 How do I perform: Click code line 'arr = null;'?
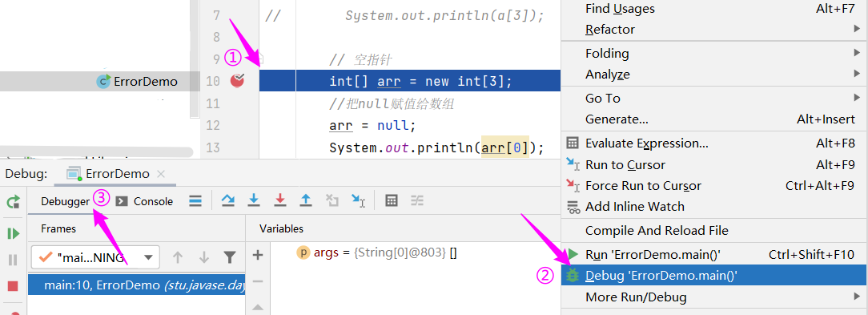tap(372, 125)
